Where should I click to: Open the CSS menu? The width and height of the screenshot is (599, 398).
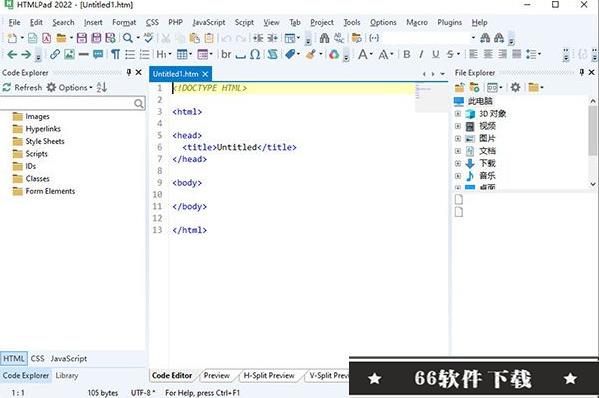click(152, 23)
